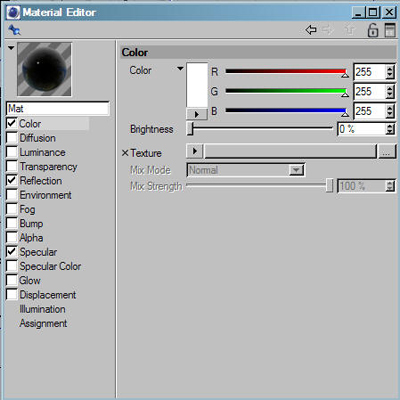Click the up arrow navigation icon
This screenshot has width=400, height=400.
point(349,30)
